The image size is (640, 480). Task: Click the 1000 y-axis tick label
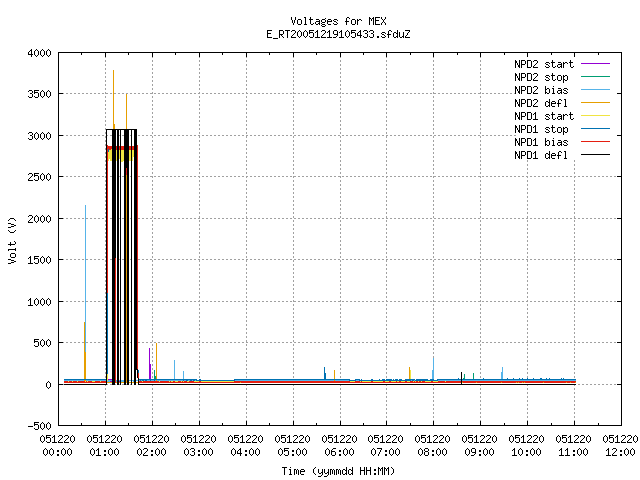click(x=40, y=302)
